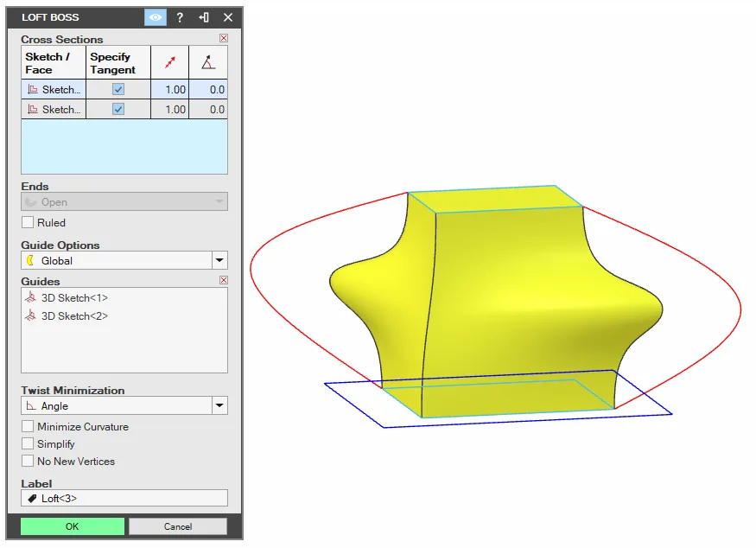756x548 pixels.
Task: Enable the Simplify checkbox
Action: tap(28, 443)
